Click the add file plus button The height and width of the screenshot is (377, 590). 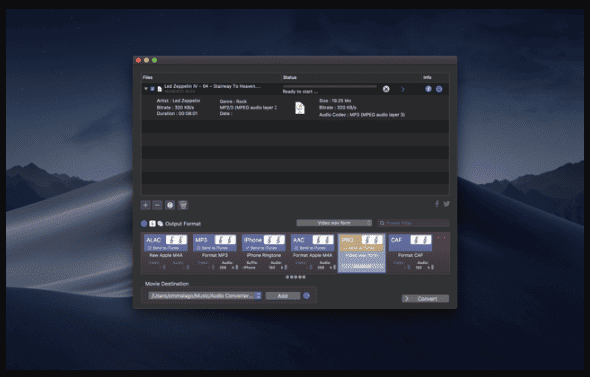click(x=146, y=205)
